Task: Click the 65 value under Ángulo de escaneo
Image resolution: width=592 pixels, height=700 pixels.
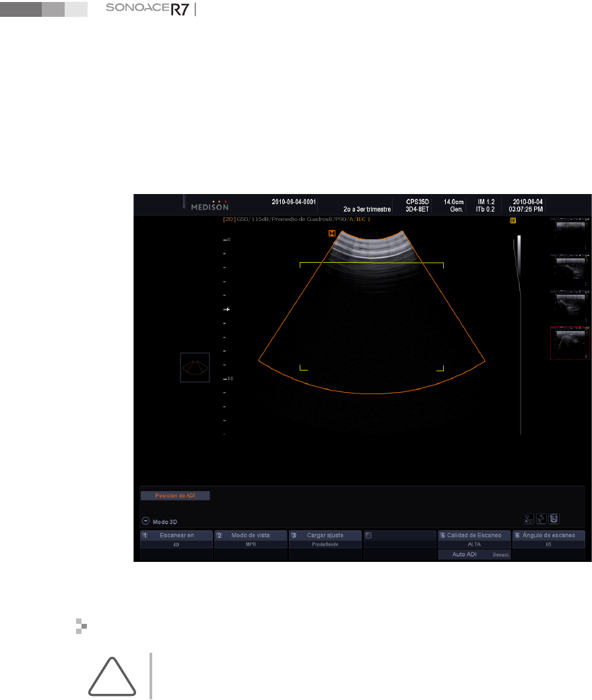Action: [549, 544]
